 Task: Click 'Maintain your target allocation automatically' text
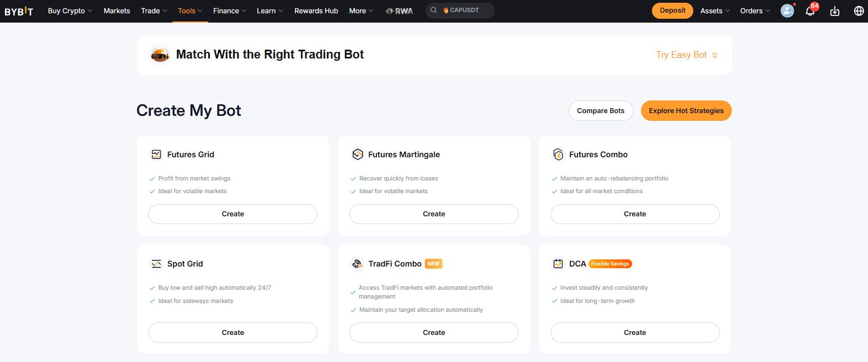(x=421, y=310)
